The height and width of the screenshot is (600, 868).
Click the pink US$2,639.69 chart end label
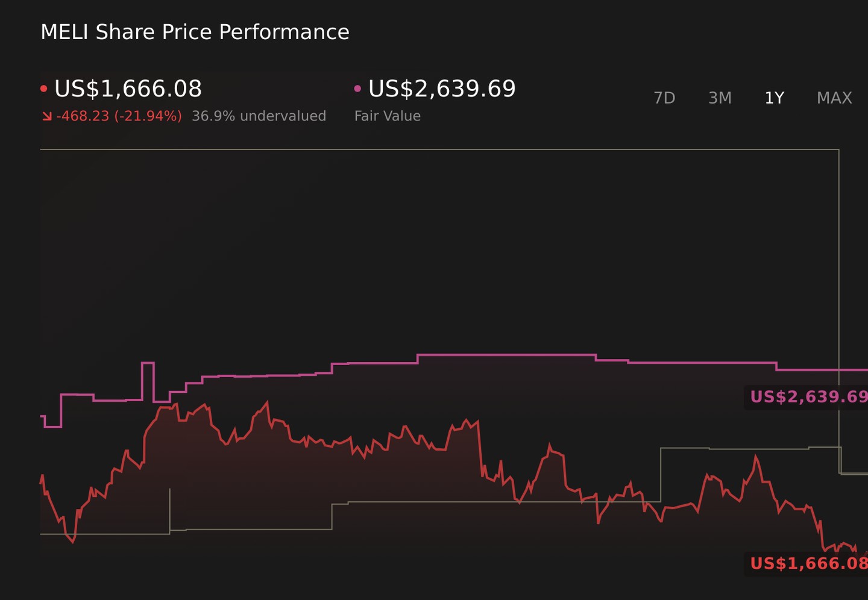[807, 397]
